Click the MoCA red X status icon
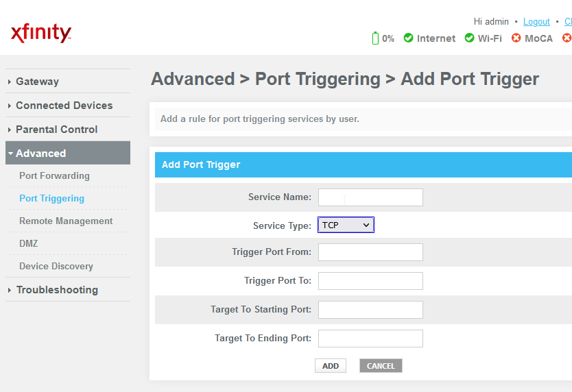Screen dimensions: 572x392 [516, 38]
